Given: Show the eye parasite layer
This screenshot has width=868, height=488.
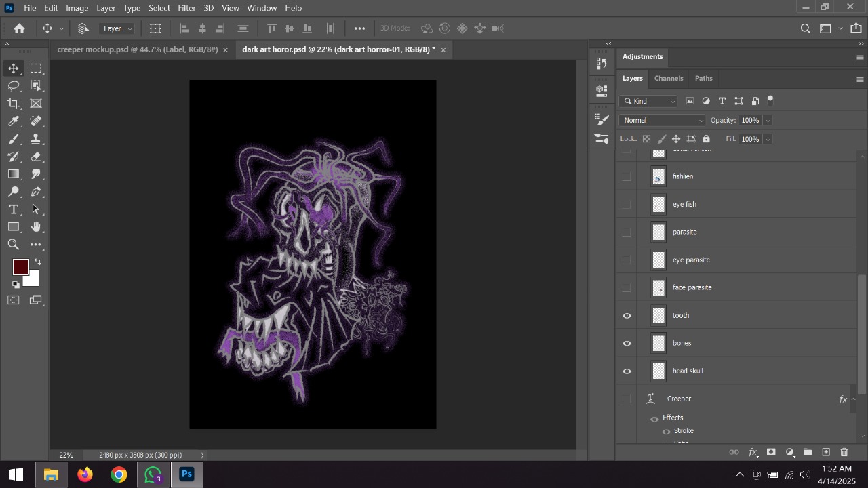Looking at the screenshot, I should 627,260.
